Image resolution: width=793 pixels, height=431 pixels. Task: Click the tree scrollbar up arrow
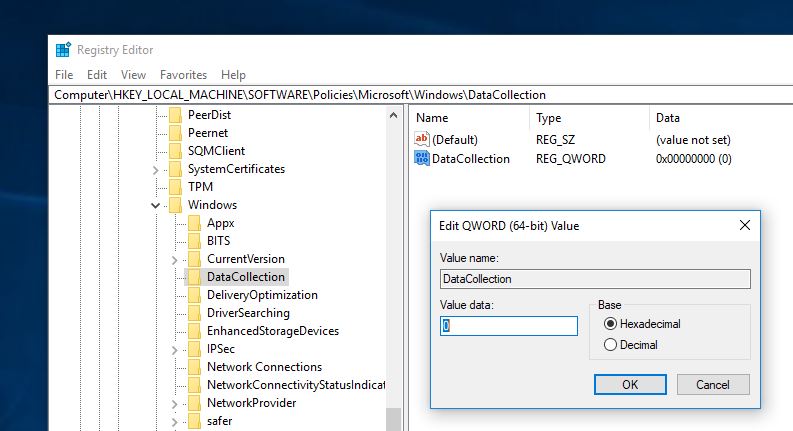tap(393, 115)
